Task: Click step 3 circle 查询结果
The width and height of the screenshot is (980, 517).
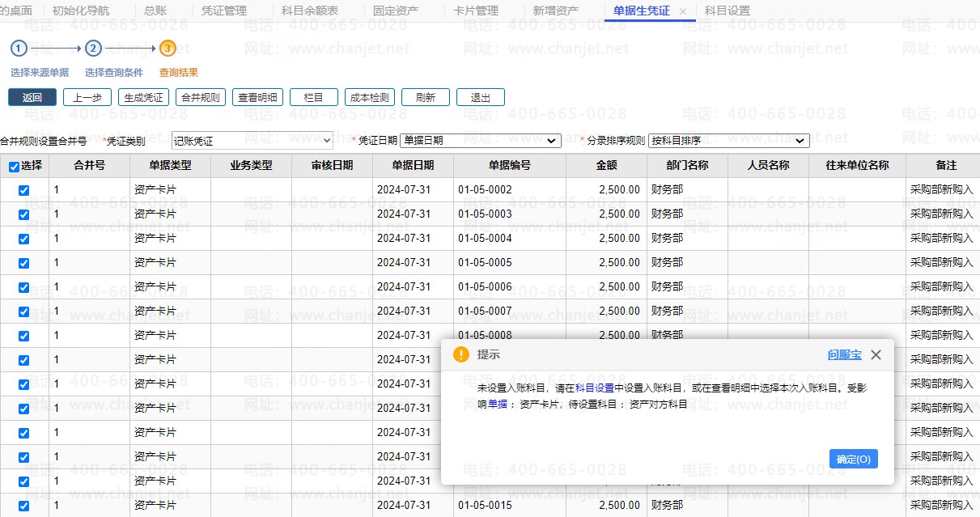Action: (167, 49)
